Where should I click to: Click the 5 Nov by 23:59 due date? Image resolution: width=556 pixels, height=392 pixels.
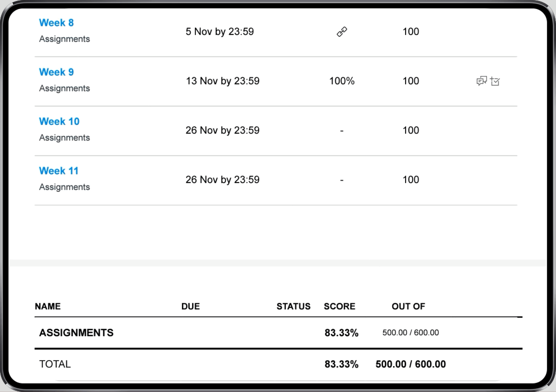click(x=219, y=32)
